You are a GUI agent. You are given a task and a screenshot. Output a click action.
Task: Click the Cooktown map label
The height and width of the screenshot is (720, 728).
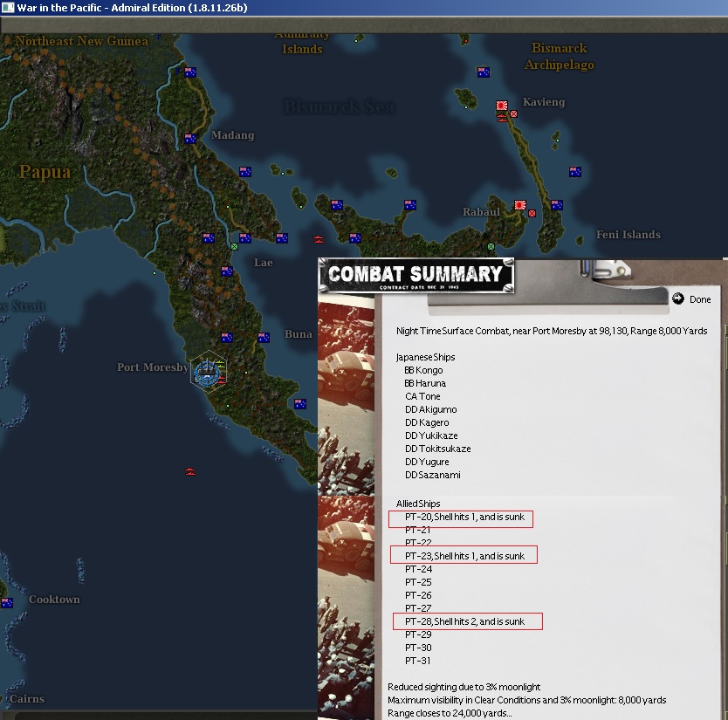[54, 600]
